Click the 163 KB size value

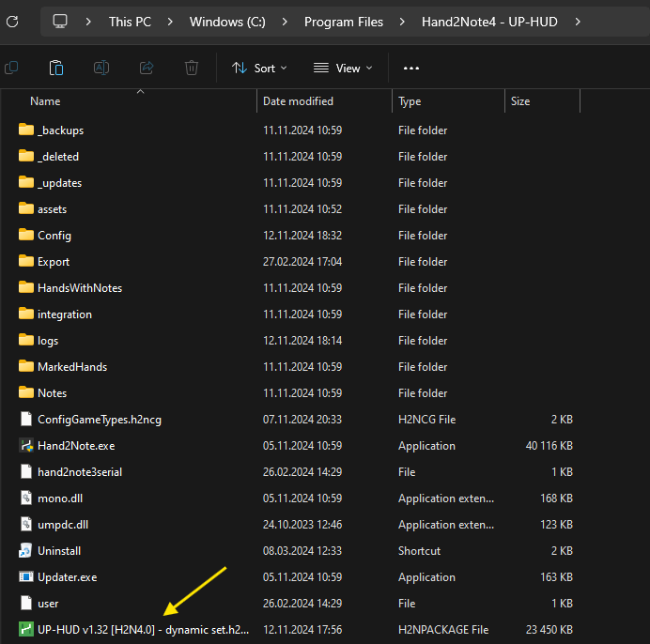click(556, 576)
